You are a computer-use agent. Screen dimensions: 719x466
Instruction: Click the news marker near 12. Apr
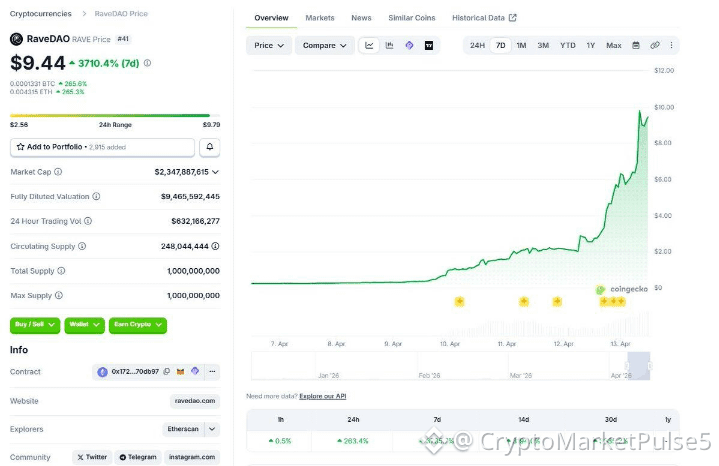557,301
